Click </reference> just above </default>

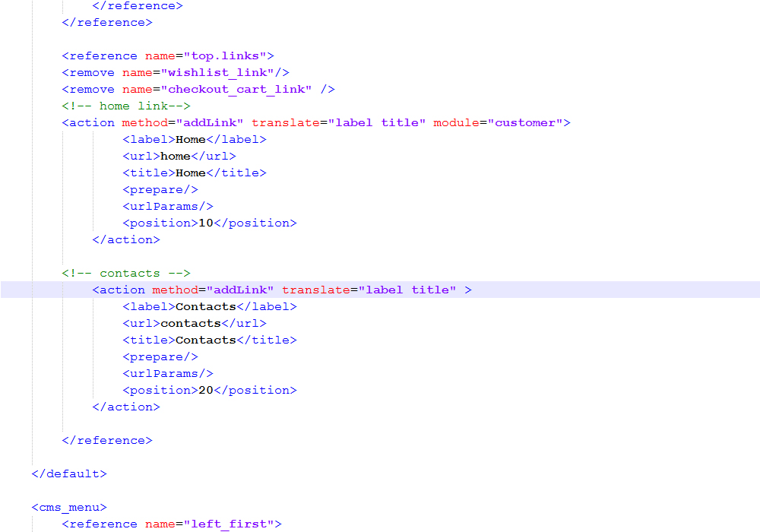pyautogui.click(x=107, y=441)
